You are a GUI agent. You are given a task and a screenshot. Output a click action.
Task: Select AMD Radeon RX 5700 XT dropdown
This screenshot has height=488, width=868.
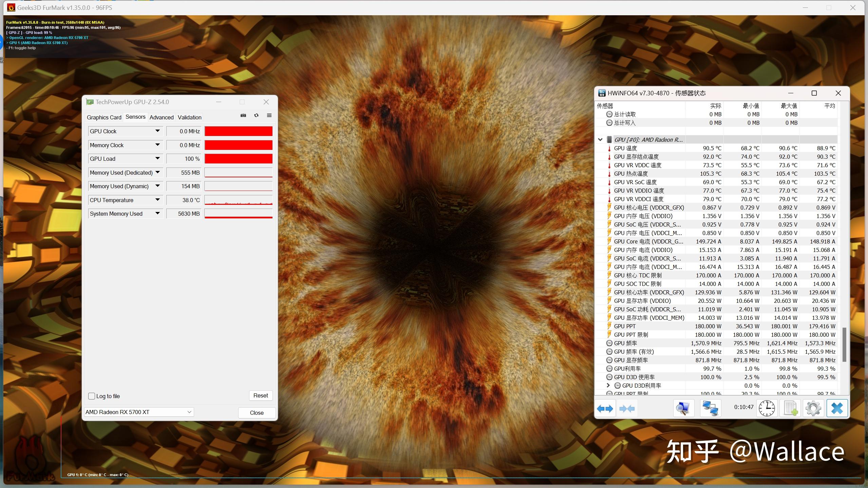click(138, 412)
